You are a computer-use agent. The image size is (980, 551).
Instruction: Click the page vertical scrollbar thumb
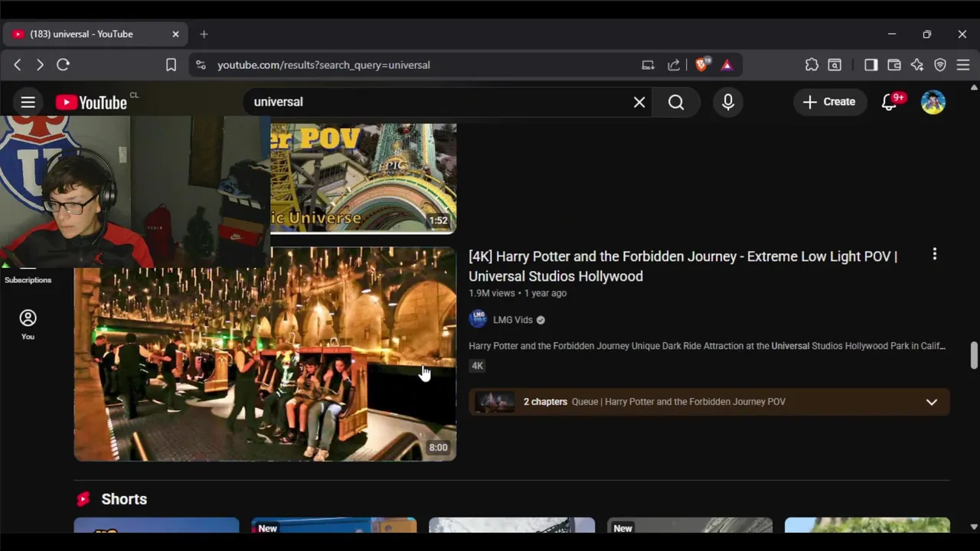click(974, 355)
